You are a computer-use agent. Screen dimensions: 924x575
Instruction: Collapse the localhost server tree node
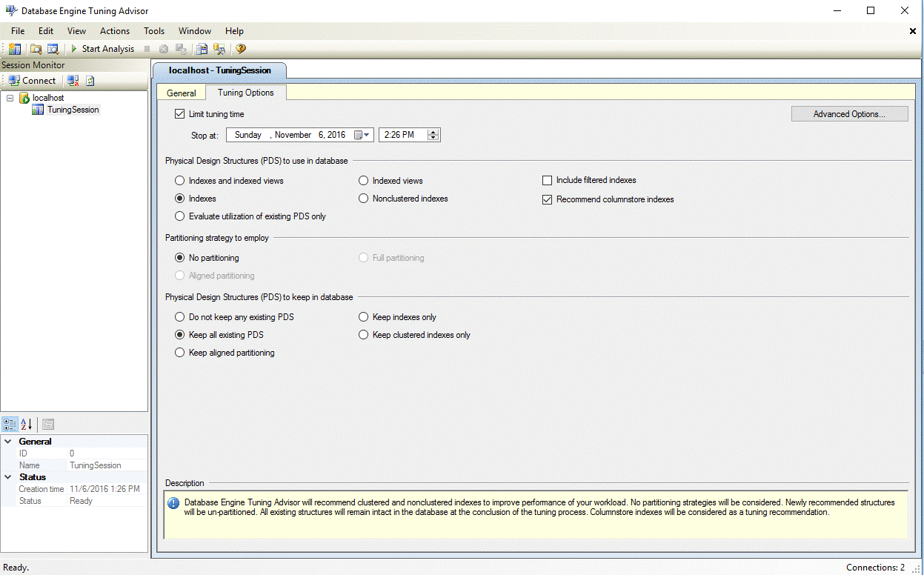10,98
